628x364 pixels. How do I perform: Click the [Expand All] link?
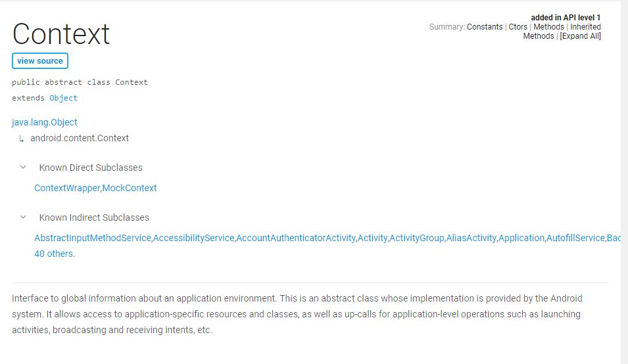click(x=580, y=36)
